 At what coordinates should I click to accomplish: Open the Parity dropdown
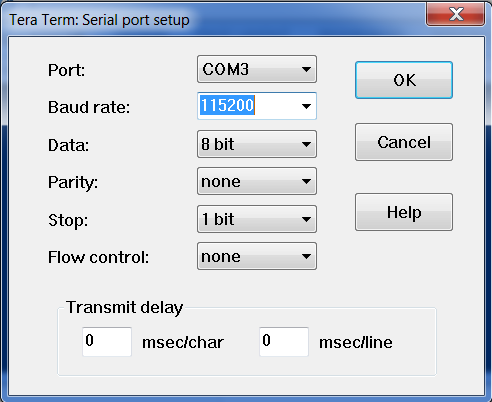coord(257,181)
